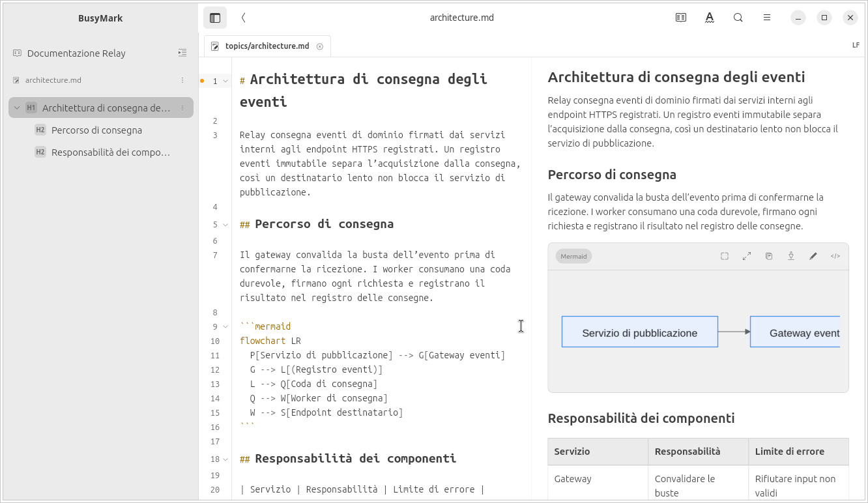This screenshot has height=503, width=868.
Task: Click the book icon beside Documentazione Relay
Action: pyautogui.click(x=17, y=53)
